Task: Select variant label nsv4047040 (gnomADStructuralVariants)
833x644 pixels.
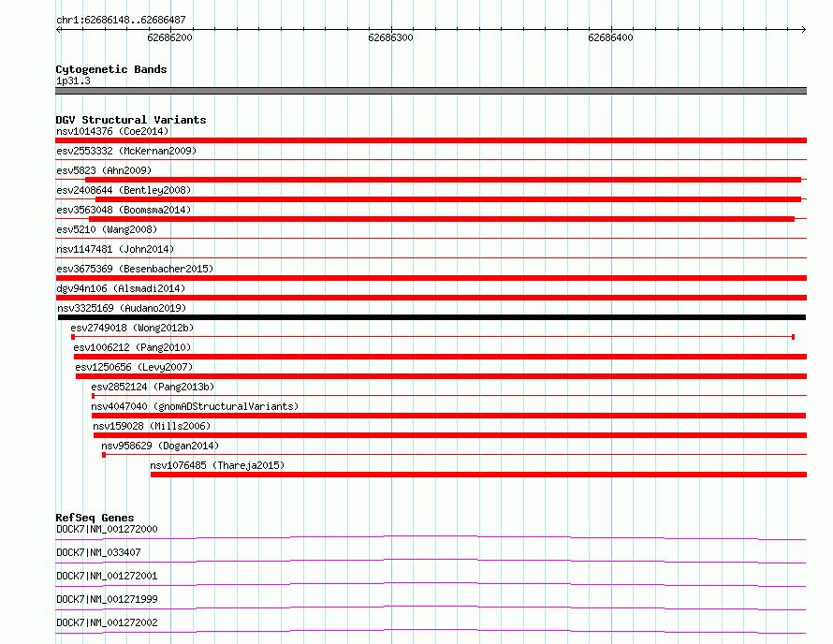Action: pos(195,406)
